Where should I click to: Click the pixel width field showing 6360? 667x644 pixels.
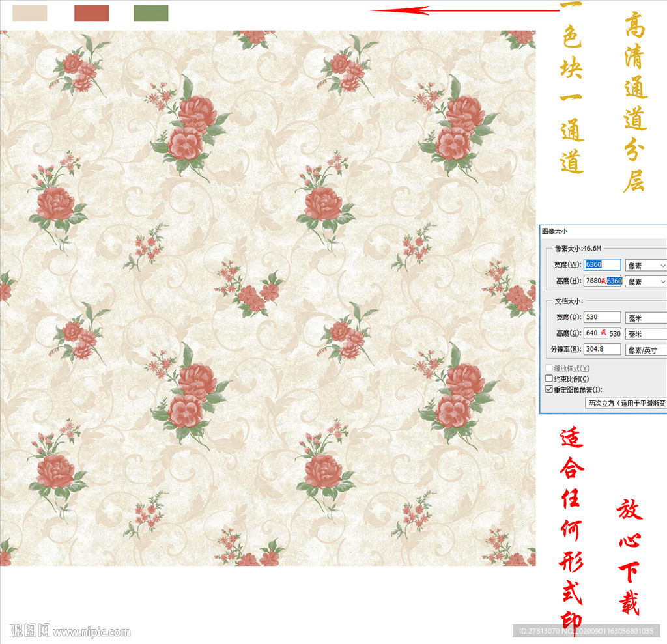click(x=602, y=264)
